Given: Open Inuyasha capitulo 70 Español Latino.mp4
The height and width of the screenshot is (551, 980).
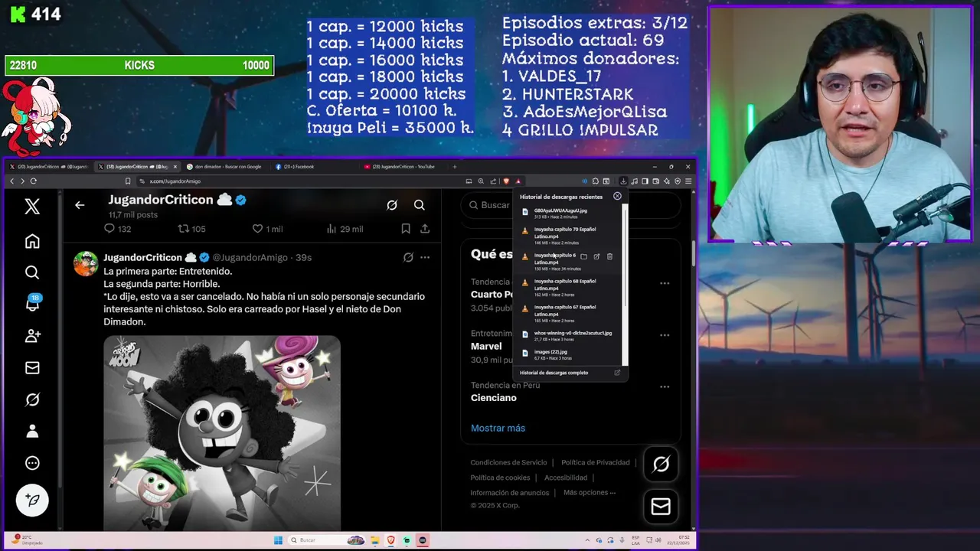Looking at the screenshot, I should tap(570, 236).
